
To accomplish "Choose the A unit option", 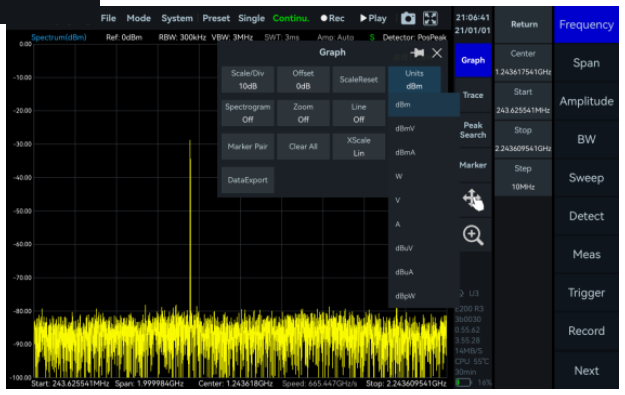I will (x=424, y=224).
